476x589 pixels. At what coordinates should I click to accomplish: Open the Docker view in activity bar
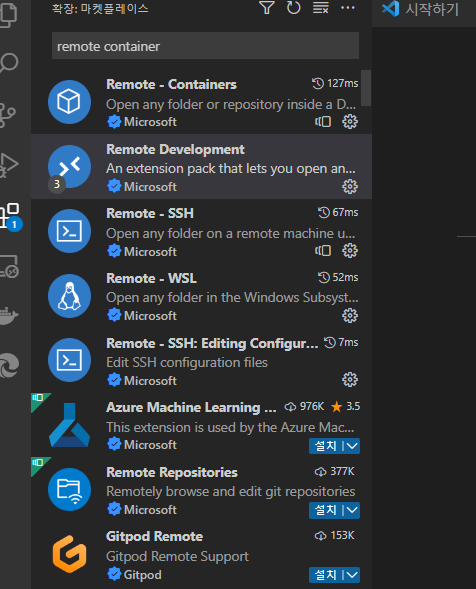tap(9, 316)
